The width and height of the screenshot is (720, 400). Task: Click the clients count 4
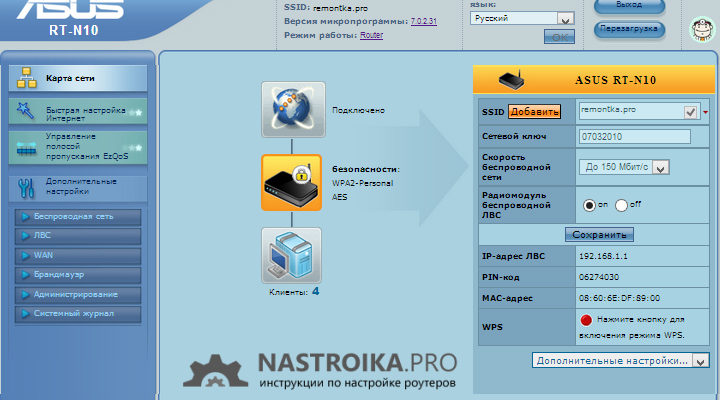[x=315, y=291]
